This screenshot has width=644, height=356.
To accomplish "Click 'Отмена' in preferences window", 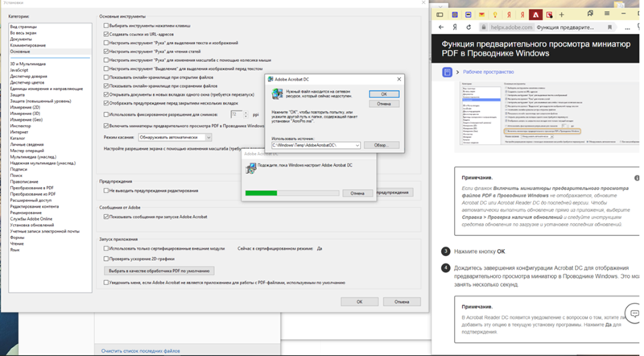I will pyautogui.click(x=402, y=302).
